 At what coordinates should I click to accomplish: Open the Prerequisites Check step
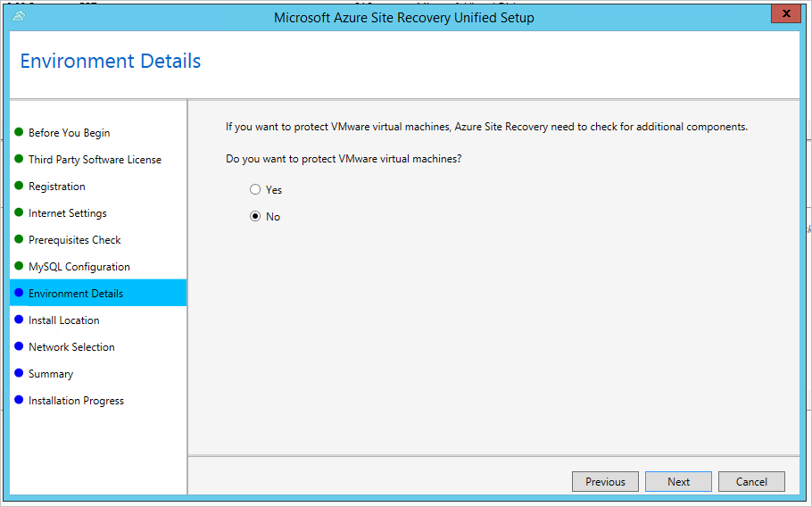[75, 240]
